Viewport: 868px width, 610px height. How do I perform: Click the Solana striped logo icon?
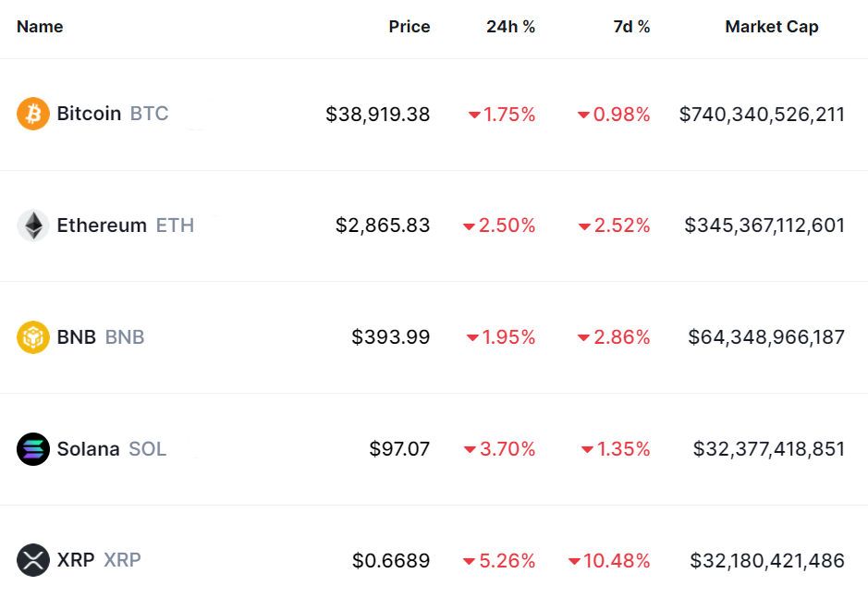tap(33, 449)
